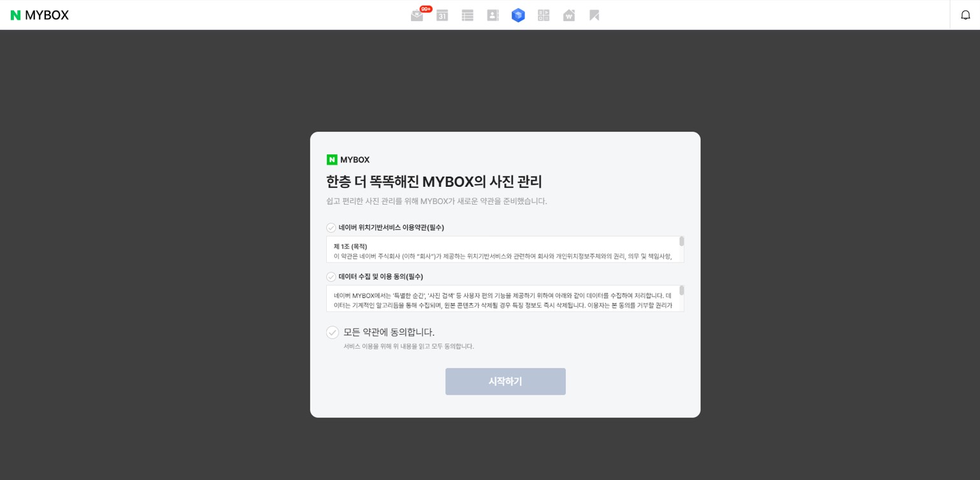Viewport: 980px width, 480px height.
Task: Open Naver Mail with the 99+ badge
Action: 417,15
